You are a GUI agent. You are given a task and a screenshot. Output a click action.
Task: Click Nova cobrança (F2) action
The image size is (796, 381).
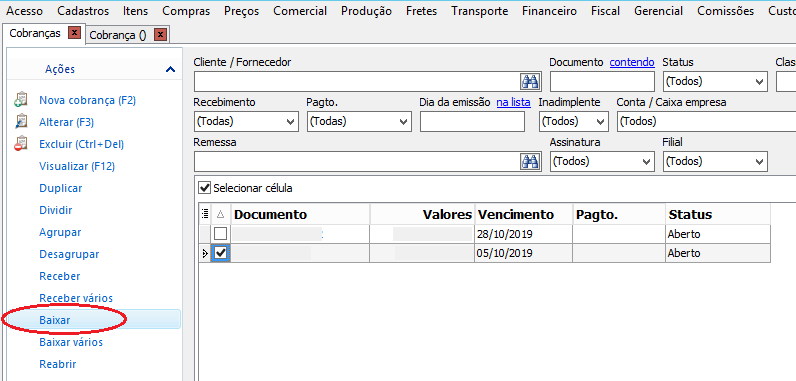pyautogui.click(x=88, y=100)
